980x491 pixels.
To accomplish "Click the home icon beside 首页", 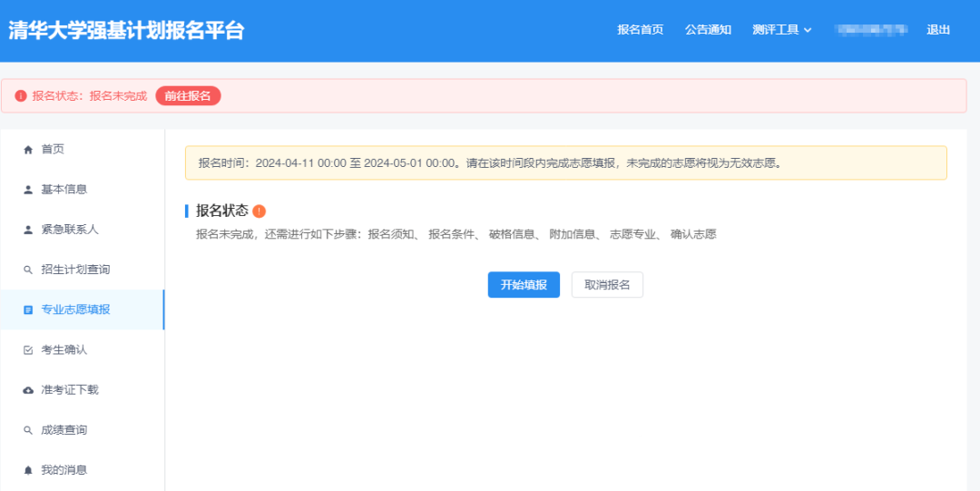I will 27,150.
